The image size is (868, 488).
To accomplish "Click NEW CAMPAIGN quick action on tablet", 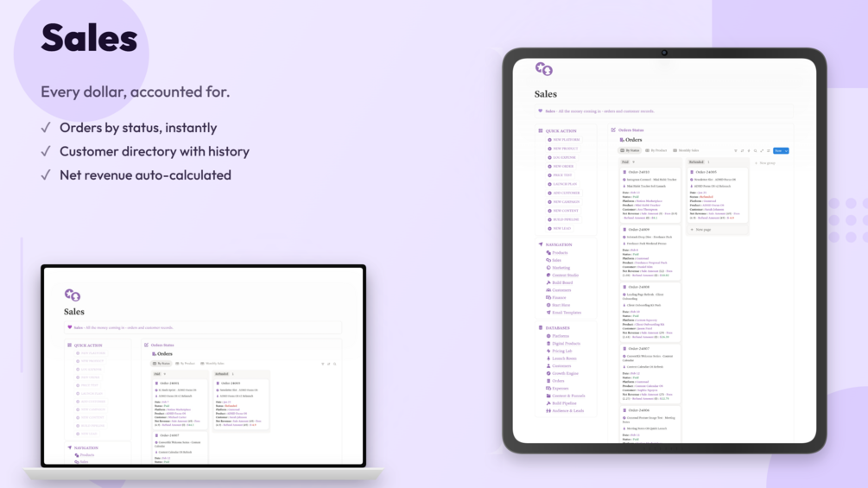I will click(x=563, y=201).
